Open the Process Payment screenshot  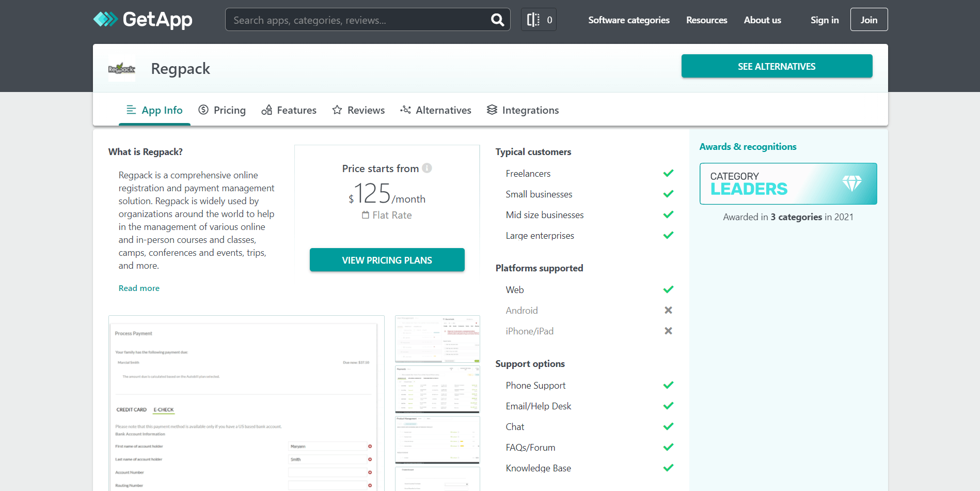point(246,403)
